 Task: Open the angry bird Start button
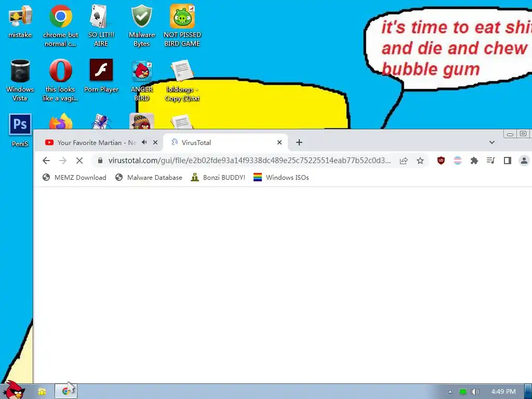14,390
